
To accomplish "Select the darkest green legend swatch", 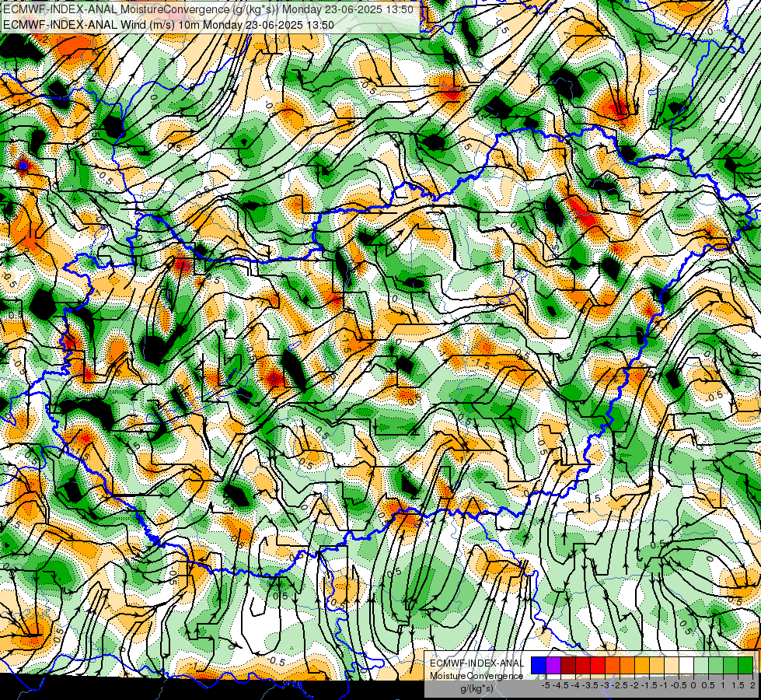I will pos(745,665).
